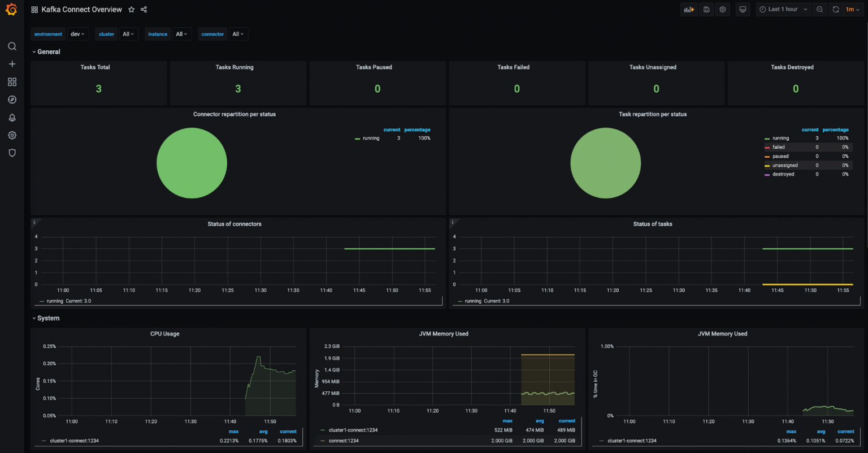Sort task legend by percentage column
Image resolution: width=868 pixels, height=453 pixels.
coord(835,130)
